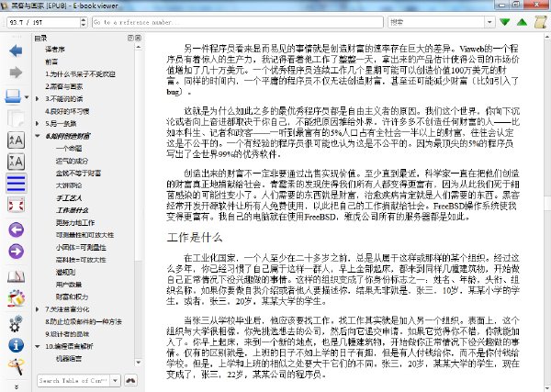551x392 pixels.
Task: Step down the page position spinner
Action: tap(84, 25)
